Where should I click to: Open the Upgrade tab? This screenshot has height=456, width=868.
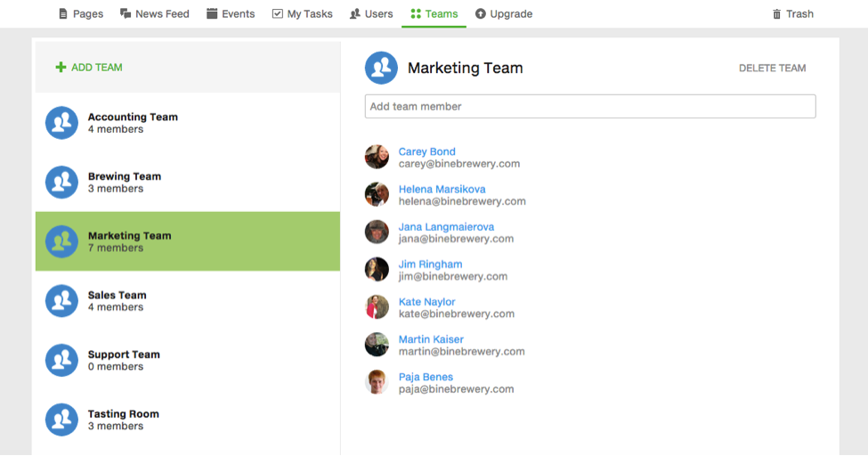[504, 14]
